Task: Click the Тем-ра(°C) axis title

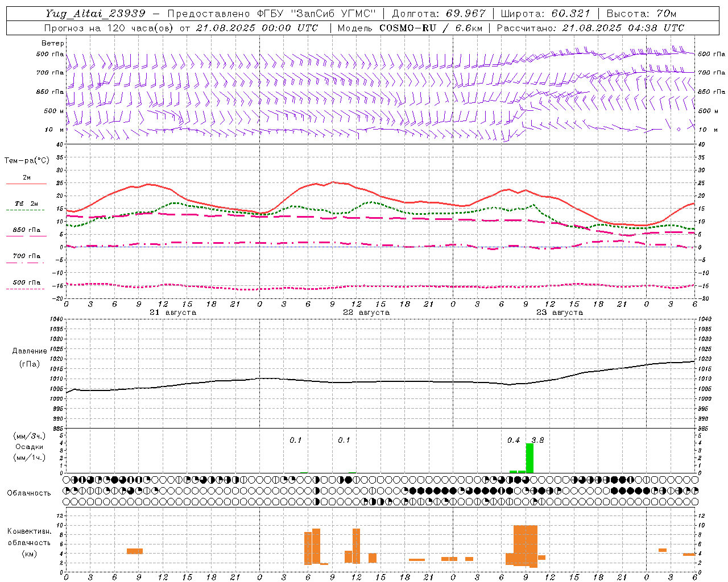Action: point(27,160)
